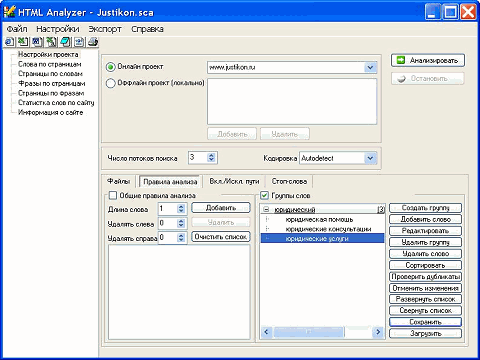
Task: Increase the Длина слова spinner
Action: click(181, 207)
